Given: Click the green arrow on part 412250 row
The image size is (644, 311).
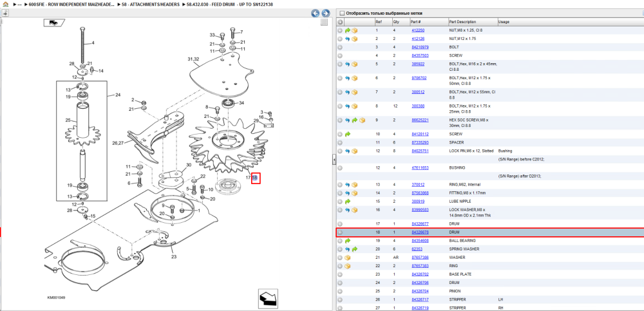Looking at the screenshot, I should [x=348, y=30].
